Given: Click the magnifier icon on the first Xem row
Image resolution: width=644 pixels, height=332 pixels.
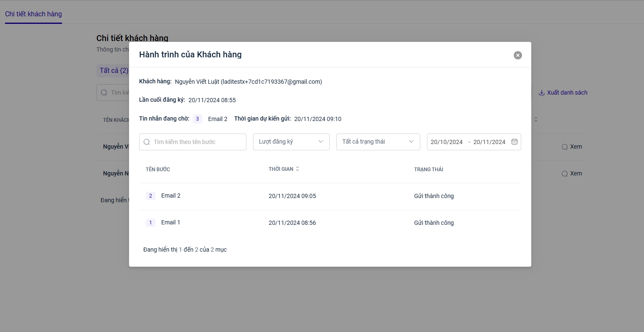Looking at the screenshot, I should [x=565, y=147].
